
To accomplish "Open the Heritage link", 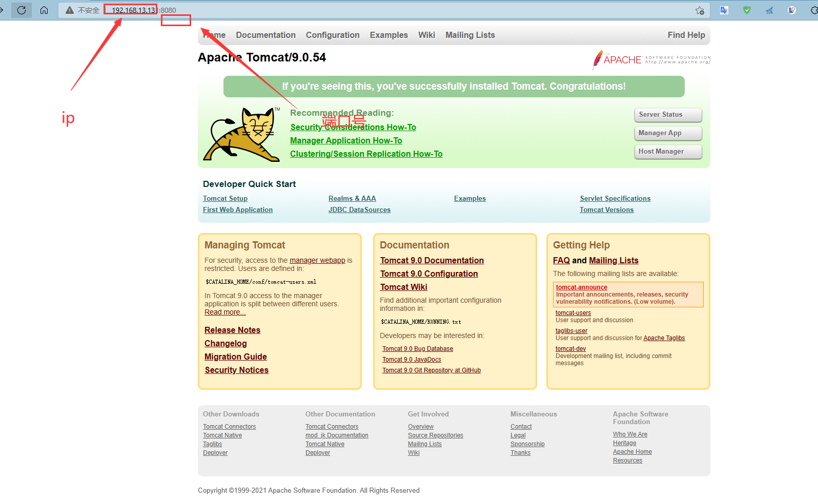I will click(624, 443).
